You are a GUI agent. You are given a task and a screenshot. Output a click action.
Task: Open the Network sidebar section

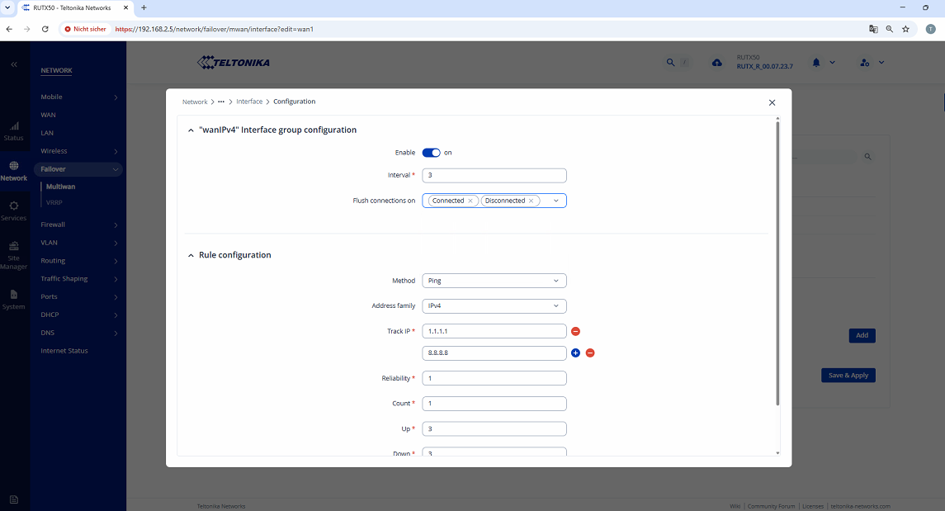click(14, 171)
